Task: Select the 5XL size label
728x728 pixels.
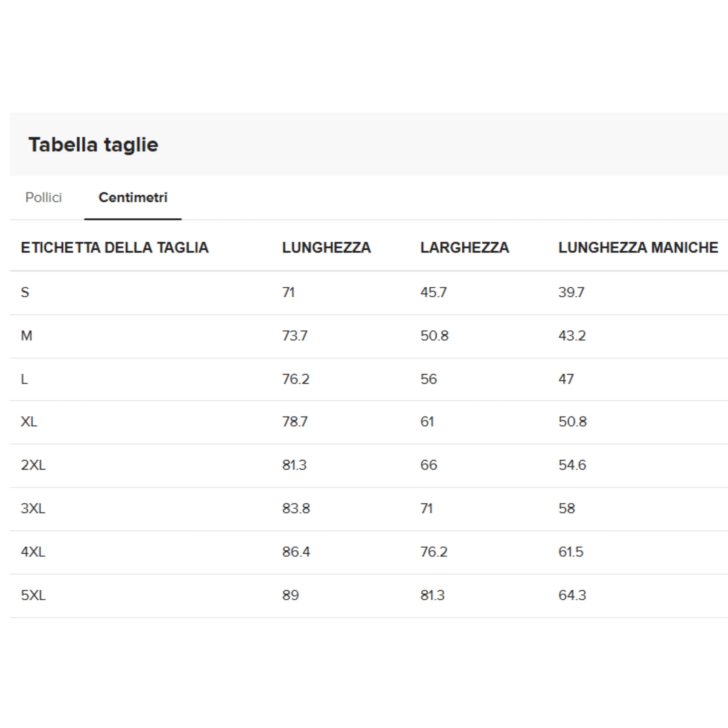Action: pyautogui.click(x=33, y=595)
